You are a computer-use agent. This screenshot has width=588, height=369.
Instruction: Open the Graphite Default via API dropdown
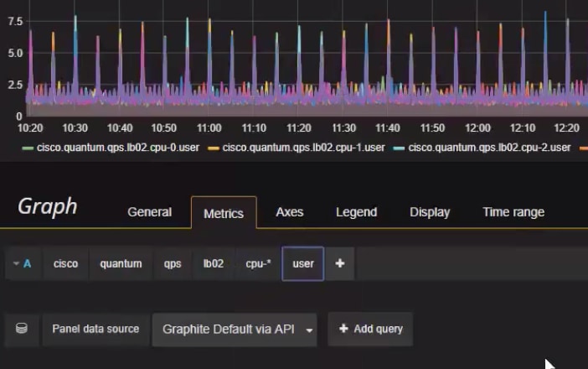point(235,330)
